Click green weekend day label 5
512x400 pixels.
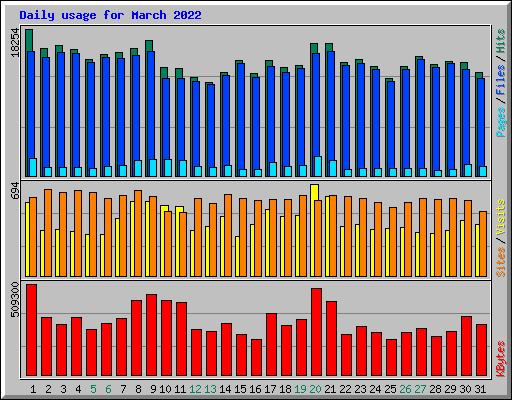pos(93,389)
